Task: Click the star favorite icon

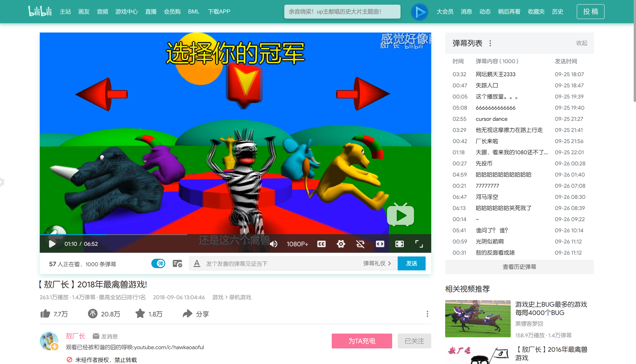Action: click(x=140, y=314)
